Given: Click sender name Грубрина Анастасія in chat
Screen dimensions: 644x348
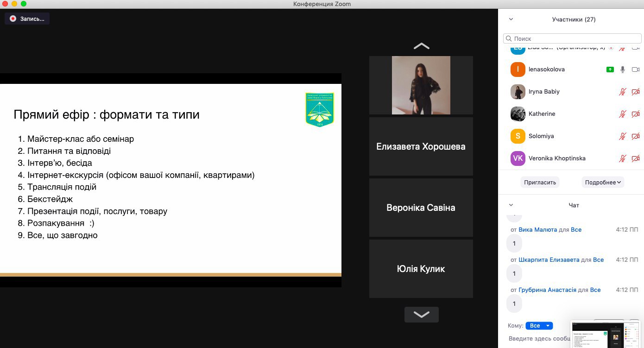Looking at the screenshot, I should pyautogui.click(x=547, y=290).
